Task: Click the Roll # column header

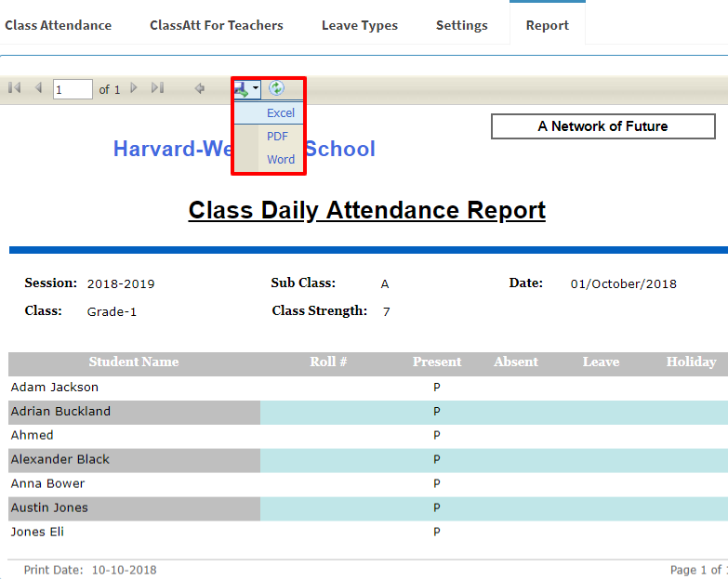Action: pyautogui.click(x=329, y=362)
